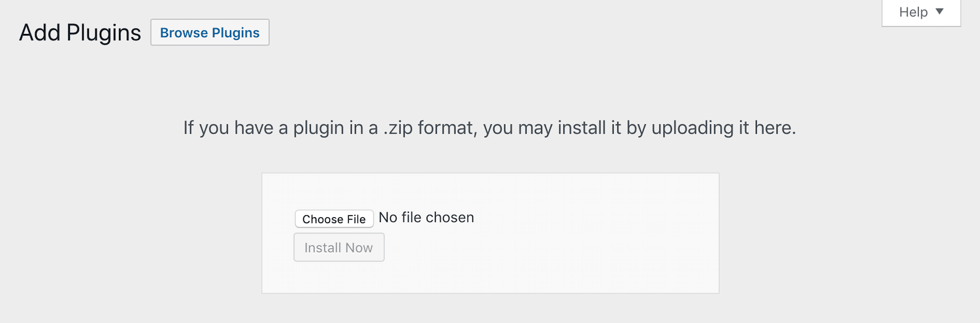Viewport: 980px width, 323px height.
Task: Toggle contextual Help panel open
Action: click(921, 12)
